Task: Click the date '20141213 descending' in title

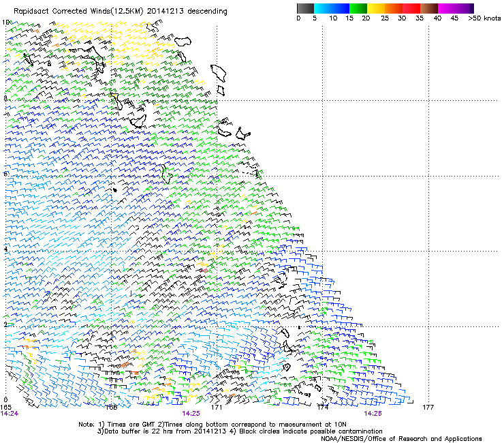Action: pos(187,12)
